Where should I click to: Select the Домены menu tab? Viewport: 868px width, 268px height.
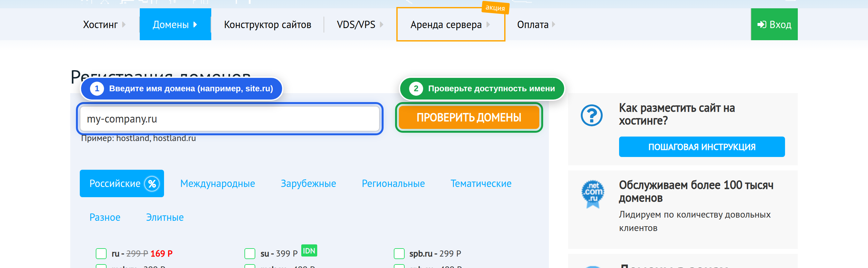tap(175, 25)
